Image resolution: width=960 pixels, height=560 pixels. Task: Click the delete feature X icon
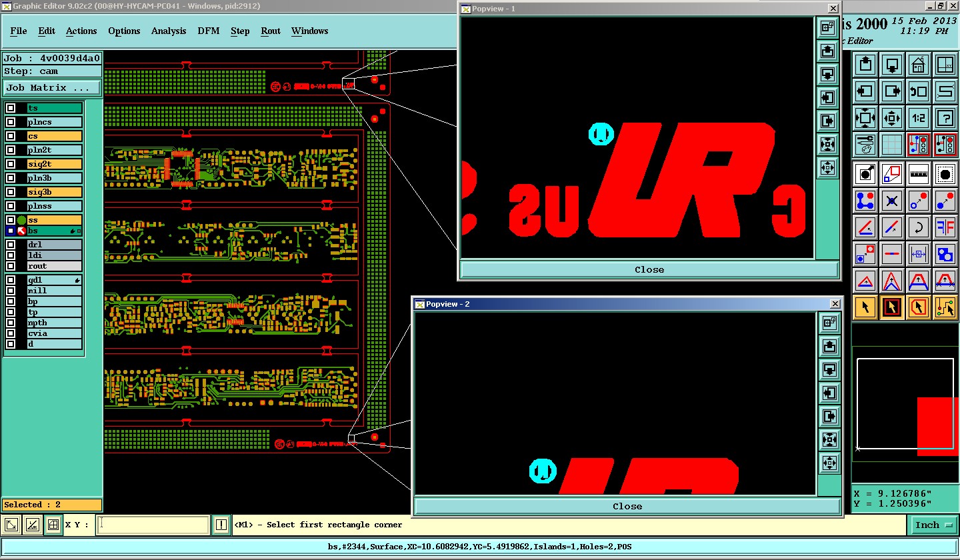point(892,201)
